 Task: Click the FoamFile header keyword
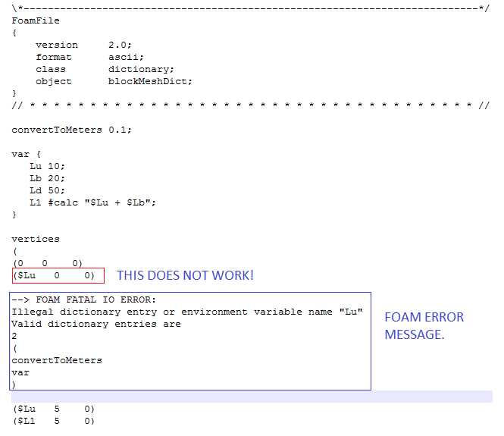[36, 21]
